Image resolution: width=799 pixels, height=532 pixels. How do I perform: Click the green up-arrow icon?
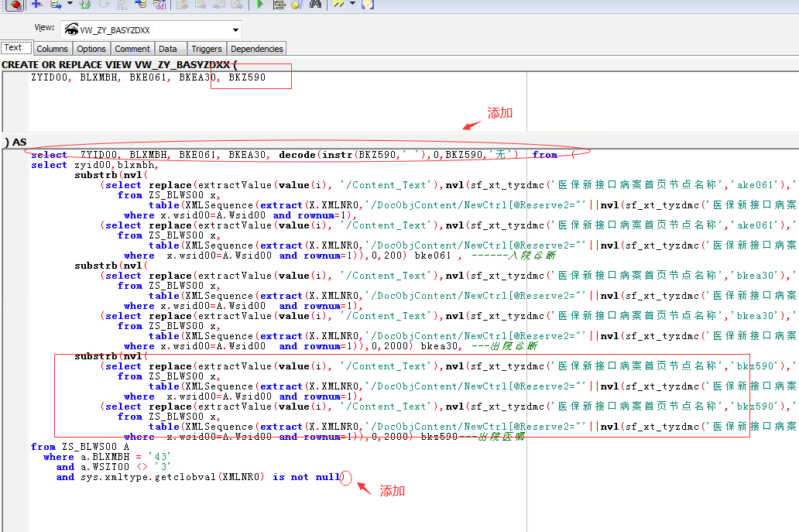click(x=85, y=4)
